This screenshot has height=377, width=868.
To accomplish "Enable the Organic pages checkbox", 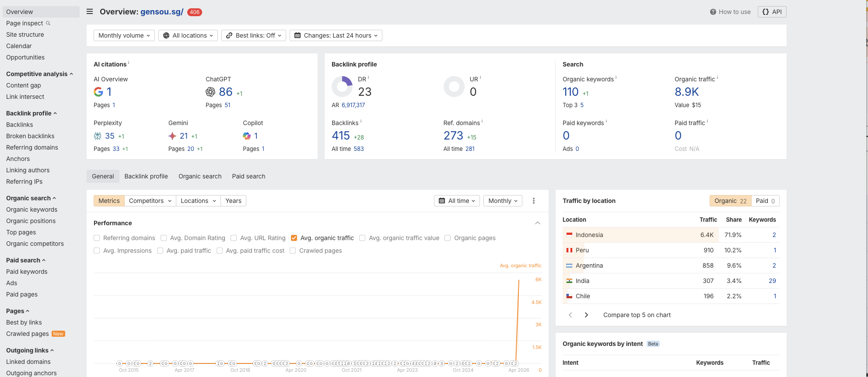I will pyautogui.click(x=448, y=238).
